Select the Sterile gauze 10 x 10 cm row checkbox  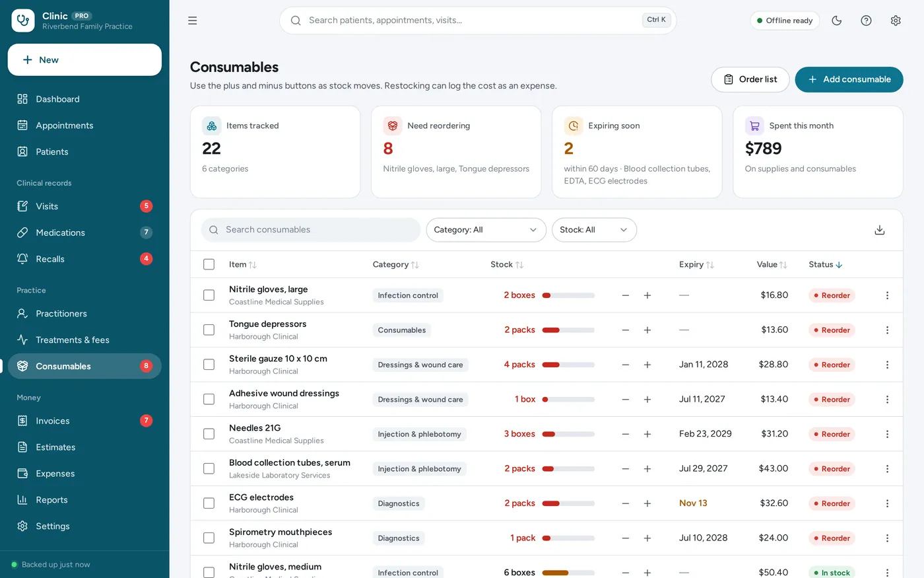pyautogui.click(x=209, y=365)
